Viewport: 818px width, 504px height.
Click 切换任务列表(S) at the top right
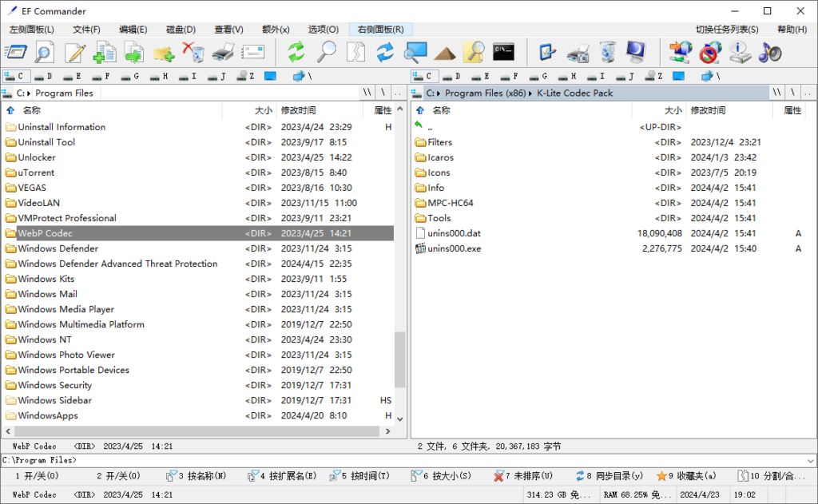(725, 28)
